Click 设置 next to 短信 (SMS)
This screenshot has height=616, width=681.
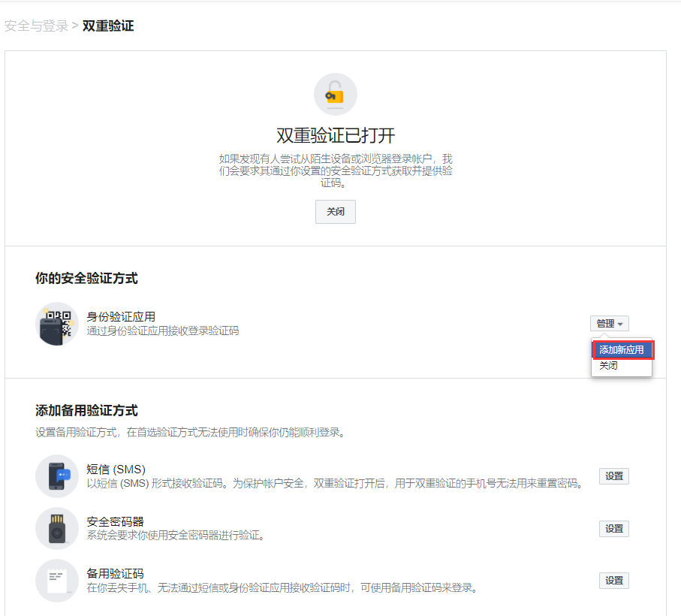tap(613, 476)
